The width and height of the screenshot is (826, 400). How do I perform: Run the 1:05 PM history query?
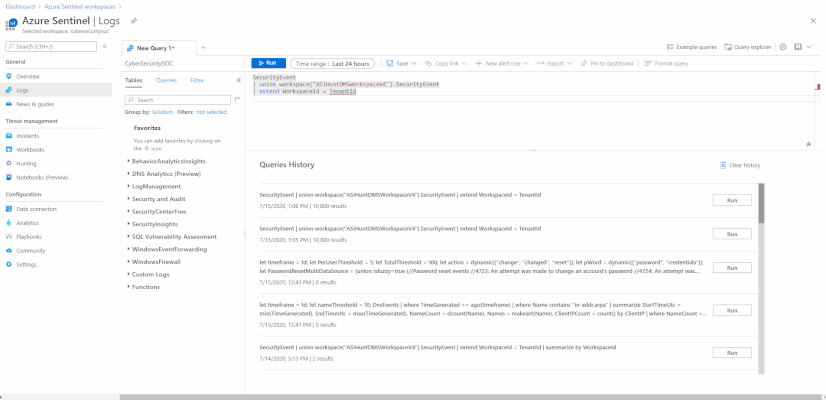(732, 234)
